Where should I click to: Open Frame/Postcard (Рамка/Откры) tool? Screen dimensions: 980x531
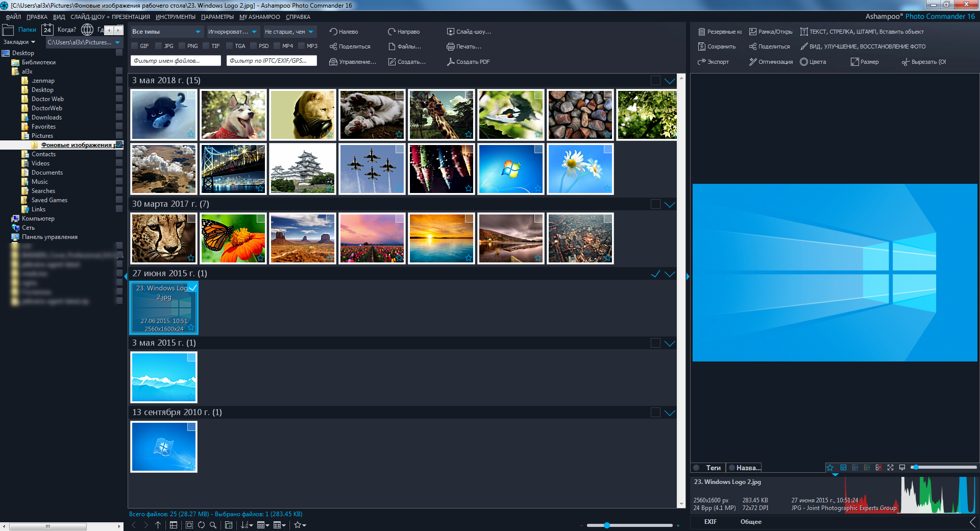tap(771, 32)
